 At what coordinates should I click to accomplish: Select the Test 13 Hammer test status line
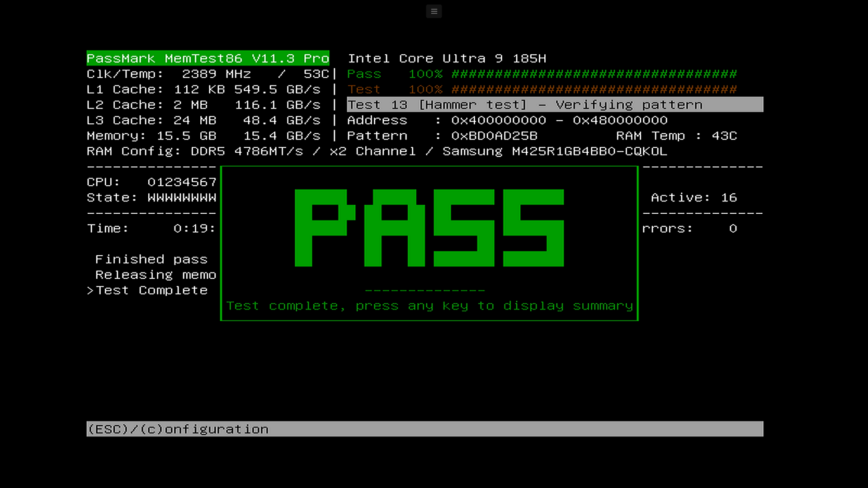[524, 105]
